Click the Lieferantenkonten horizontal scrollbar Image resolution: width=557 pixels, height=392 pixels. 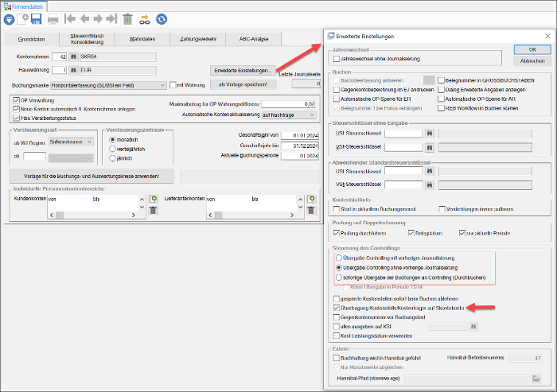pos(251,215)
